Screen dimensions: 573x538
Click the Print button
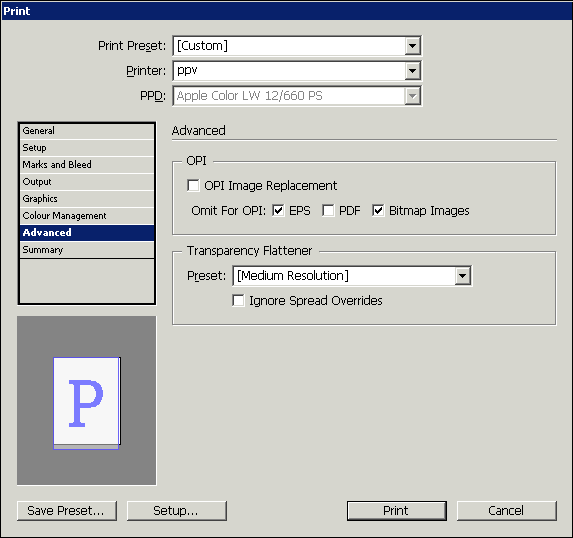pos(396,511)
